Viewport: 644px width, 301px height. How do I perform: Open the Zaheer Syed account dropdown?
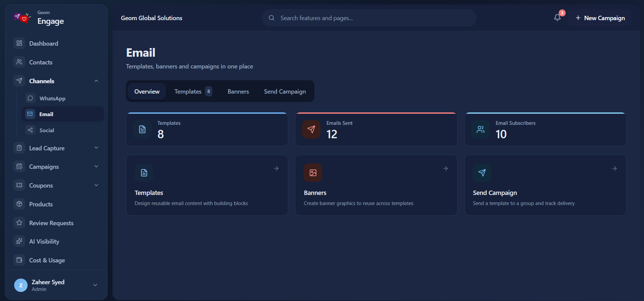(95, 285)
